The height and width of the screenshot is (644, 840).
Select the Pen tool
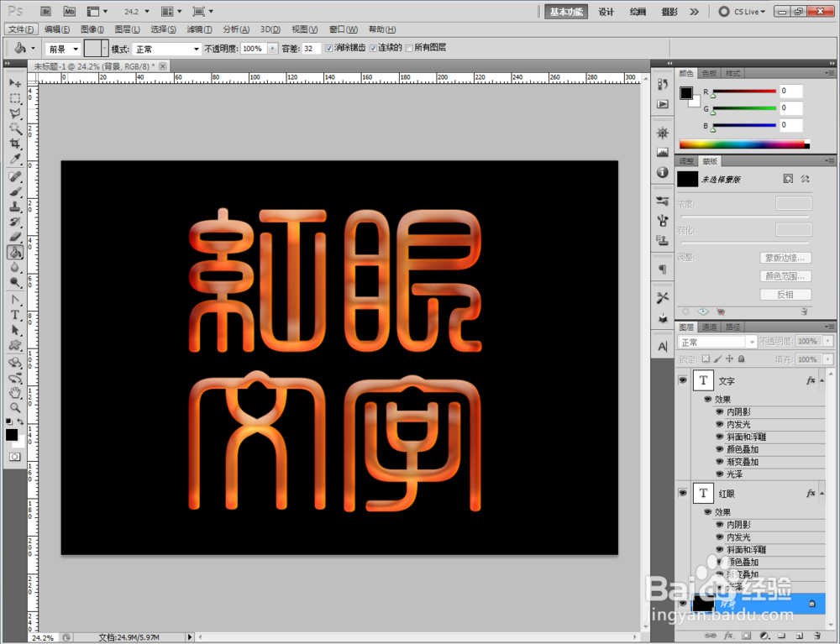point(15,300)
